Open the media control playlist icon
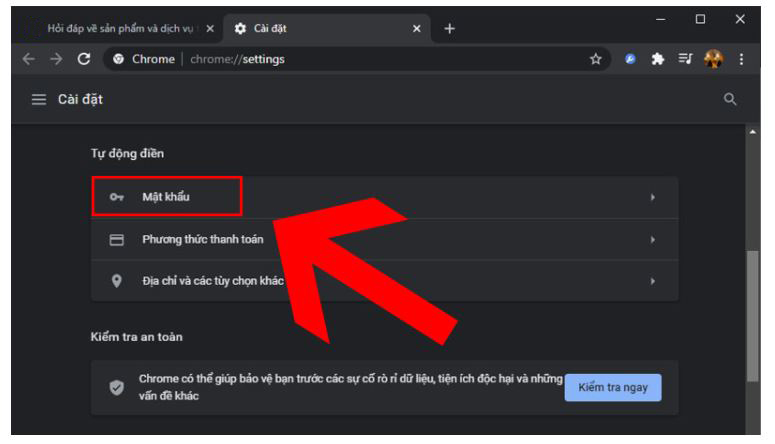The image size is (775, 444). (x=686, y=59)
